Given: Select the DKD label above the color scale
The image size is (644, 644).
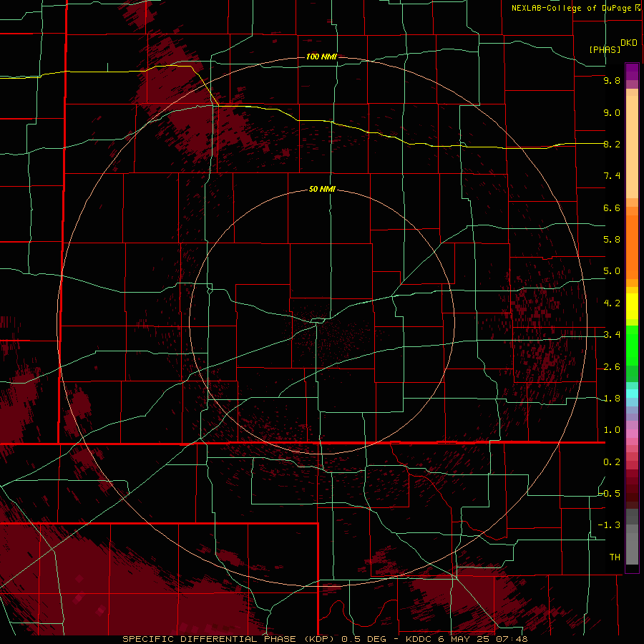Looking at the screenshot, I should click(629, 43).
